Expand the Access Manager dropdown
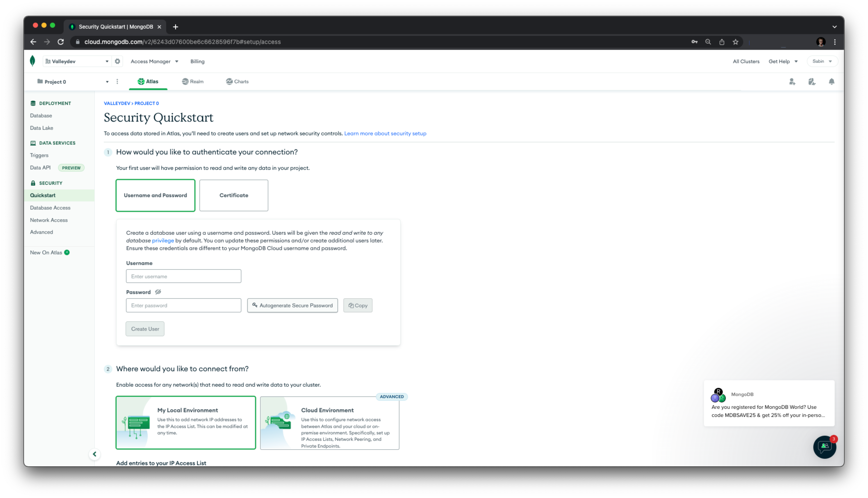Viewport: 868px width, 498px height. click(154, 61)
